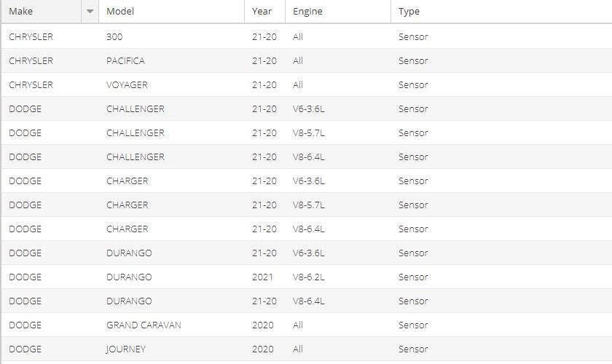Select the CHRYSLER PACIFICA row

coord(307,60)
